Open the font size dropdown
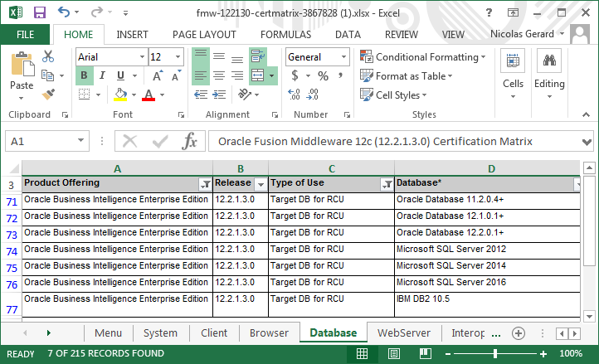Viewport: 599px width, 364px height. tap(179, 56)
